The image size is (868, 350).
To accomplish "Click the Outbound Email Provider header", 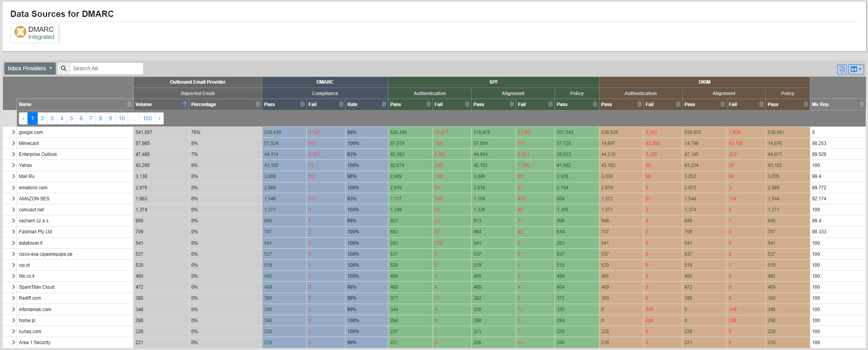I will coord(198,82).
